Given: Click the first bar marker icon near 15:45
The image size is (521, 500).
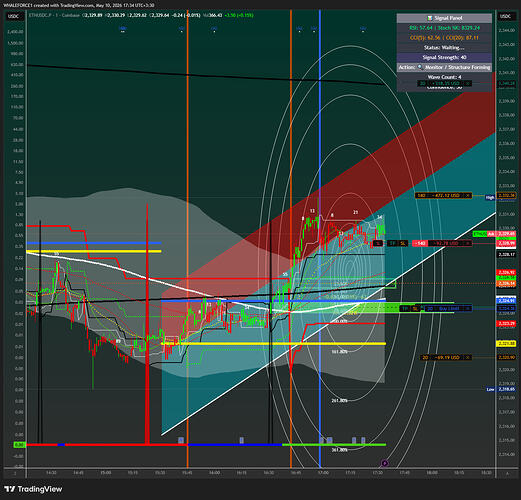Looking at the screenshot, I should click(181, 440).
